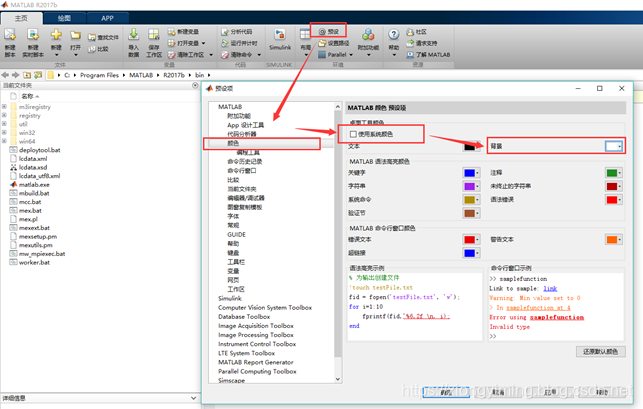Open the 打开变量 dropdown arrow

click(x=203, y=43)
